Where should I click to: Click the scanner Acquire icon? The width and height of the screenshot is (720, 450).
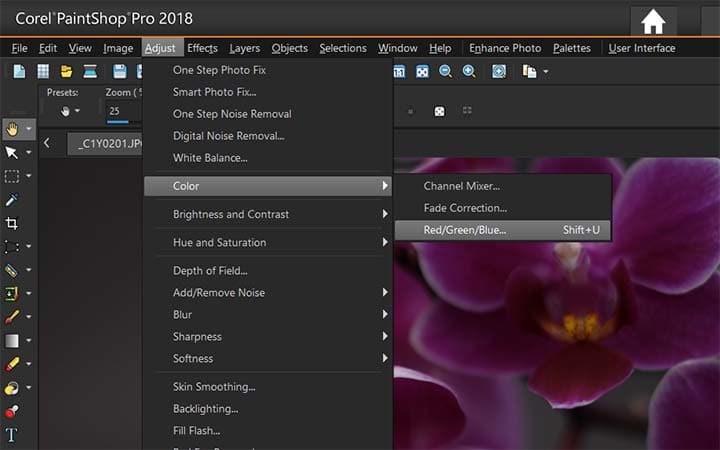(x=90, y=72)
